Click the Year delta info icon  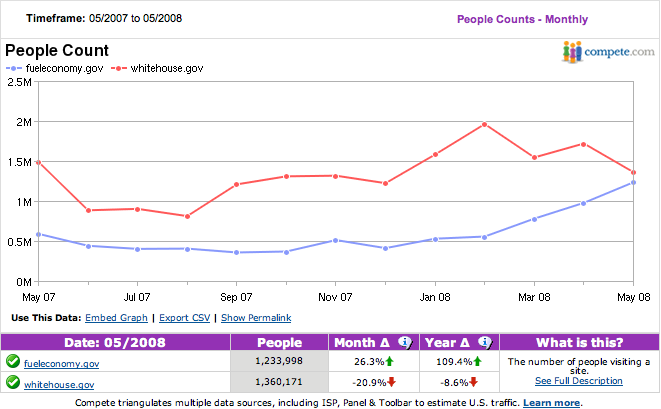(x=485, y=342)
